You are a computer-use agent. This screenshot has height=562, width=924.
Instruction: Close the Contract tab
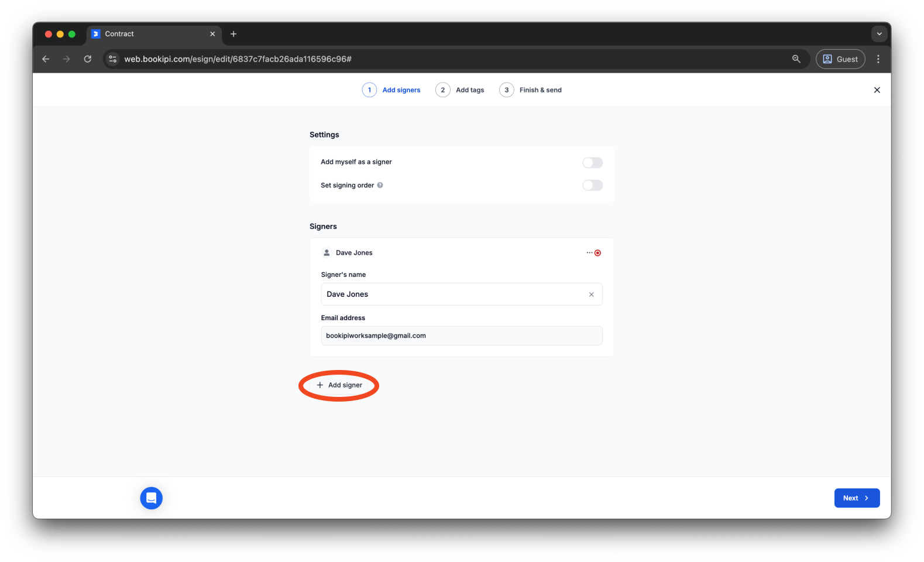pyautogui.click(x=212, y=34)
